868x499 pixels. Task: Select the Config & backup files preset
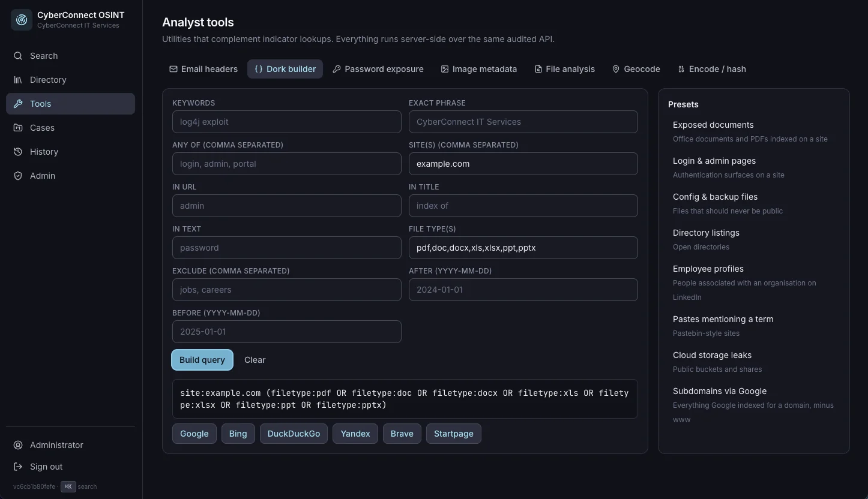(754, 204)
